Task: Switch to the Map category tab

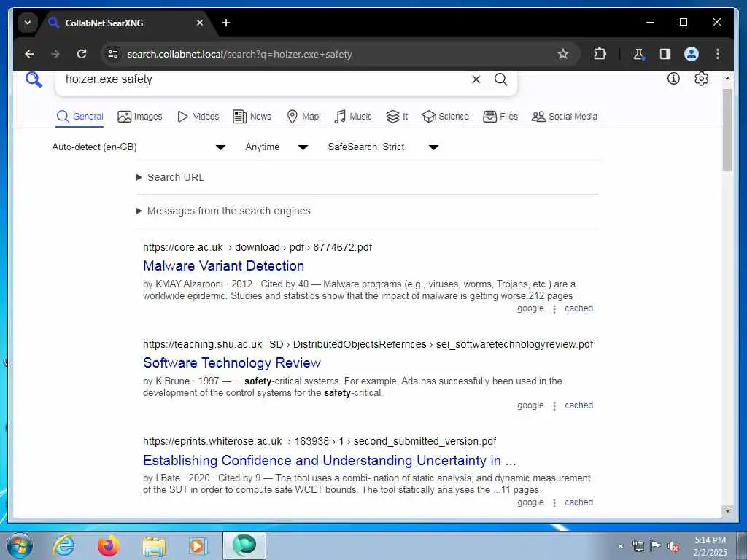Action: tap(303, 116)
